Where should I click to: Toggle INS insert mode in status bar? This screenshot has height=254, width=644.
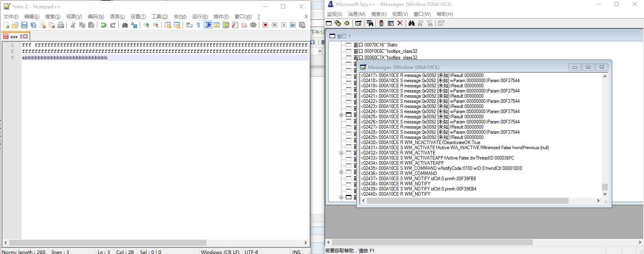[296, 252]
